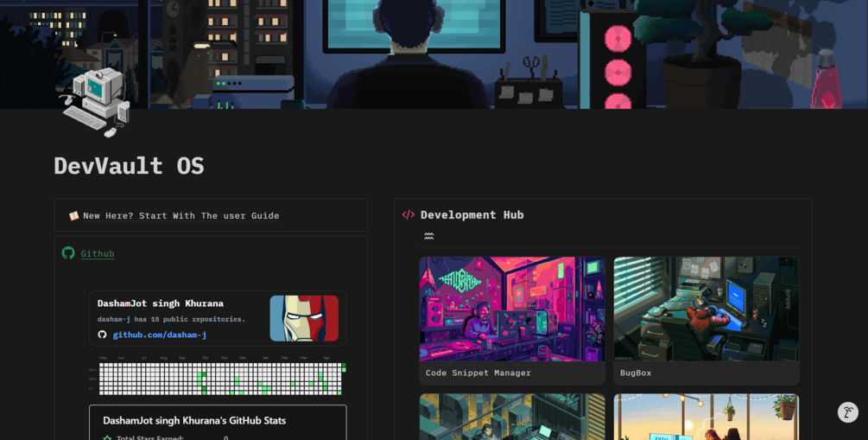Click the DashamJot singh Khurana name
Image resolution: width=868 pixels, height=440 pixels.
161,303
